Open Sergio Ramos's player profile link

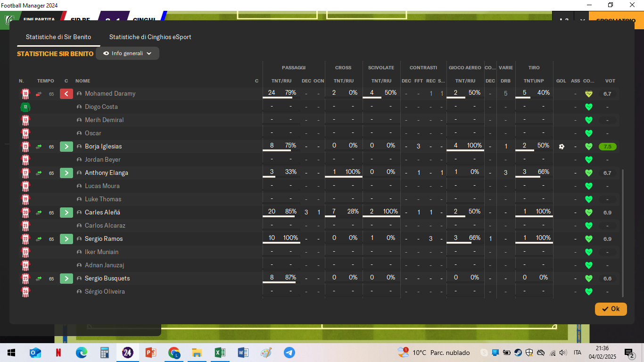click(x=104, y=239)
